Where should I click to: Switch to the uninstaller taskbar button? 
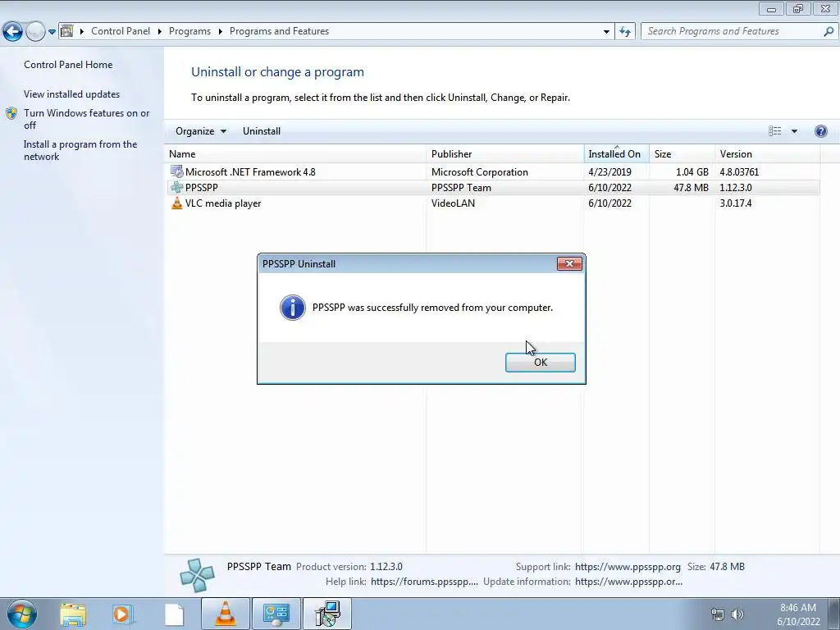tap(327, 614)
